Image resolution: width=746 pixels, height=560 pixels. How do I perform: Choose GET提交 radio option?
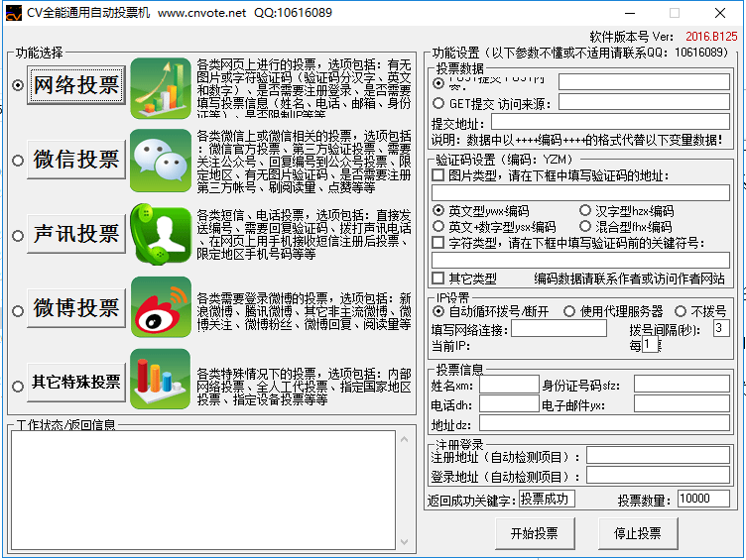pyautogui.click(x=438, y=103)
